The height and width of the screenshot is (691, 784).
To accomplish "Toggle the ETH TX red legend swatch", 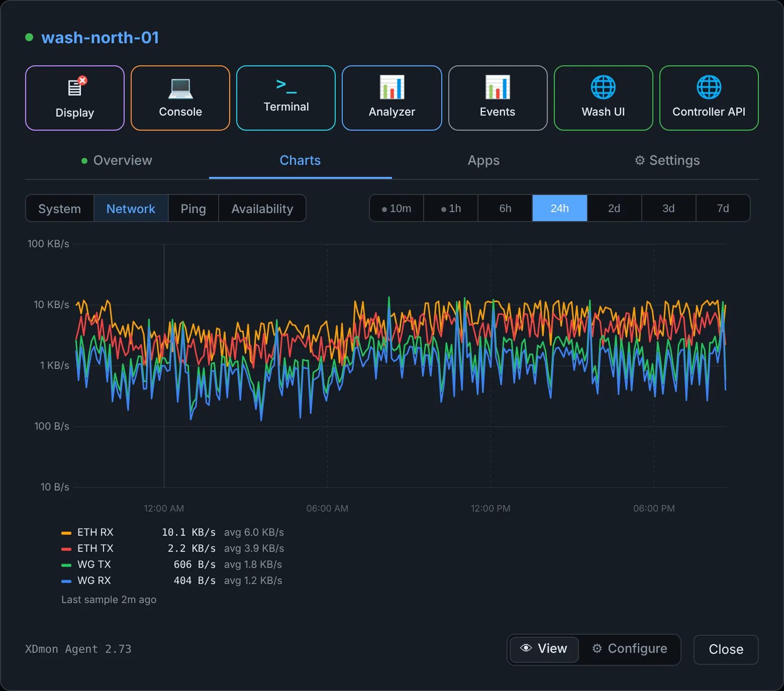I will tap(66, 549).
